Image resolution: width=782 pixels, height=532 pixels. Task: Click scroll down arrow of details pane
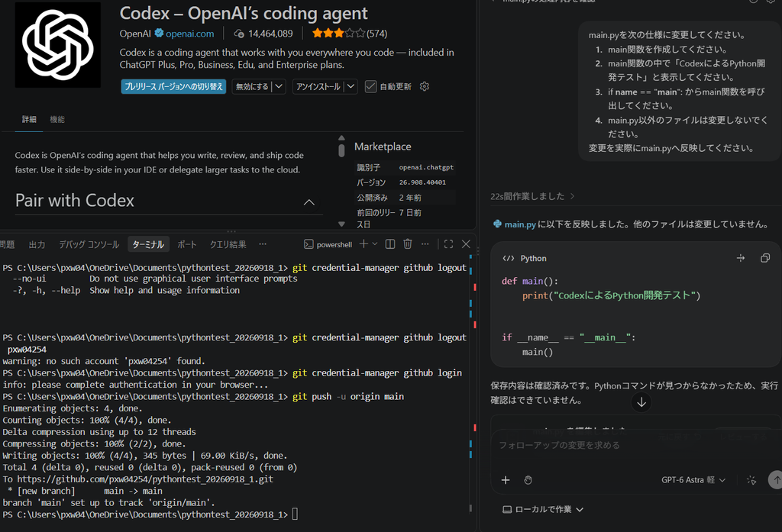tap(341, 224)
